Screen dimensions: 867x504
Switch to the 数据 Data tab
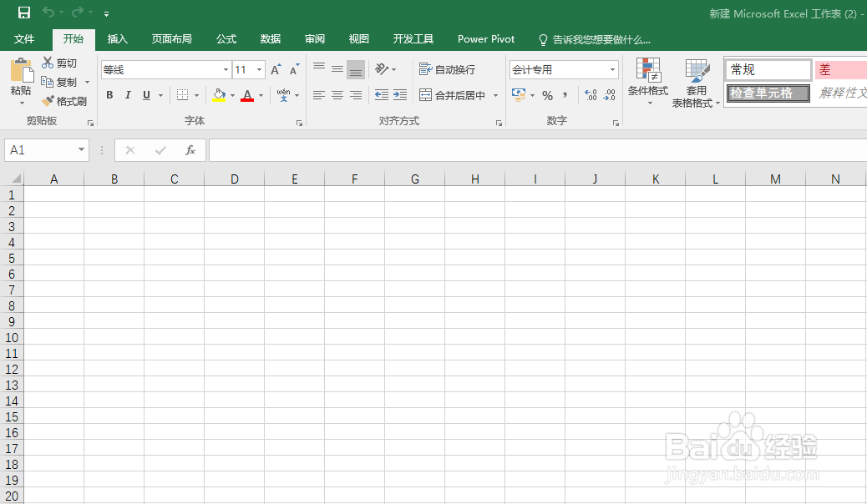[x=271, y=39]
